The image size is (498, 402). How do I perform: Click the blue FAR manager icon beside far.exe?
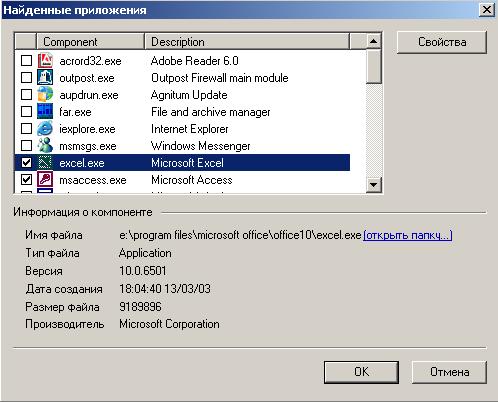click(x=45, y=112)
